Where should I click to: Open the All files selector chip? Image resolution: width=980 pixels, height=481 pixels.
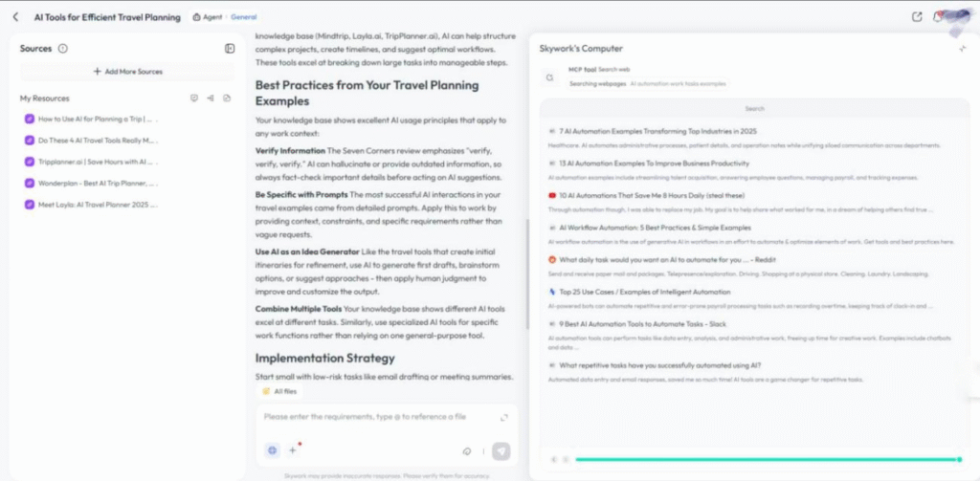280,391
